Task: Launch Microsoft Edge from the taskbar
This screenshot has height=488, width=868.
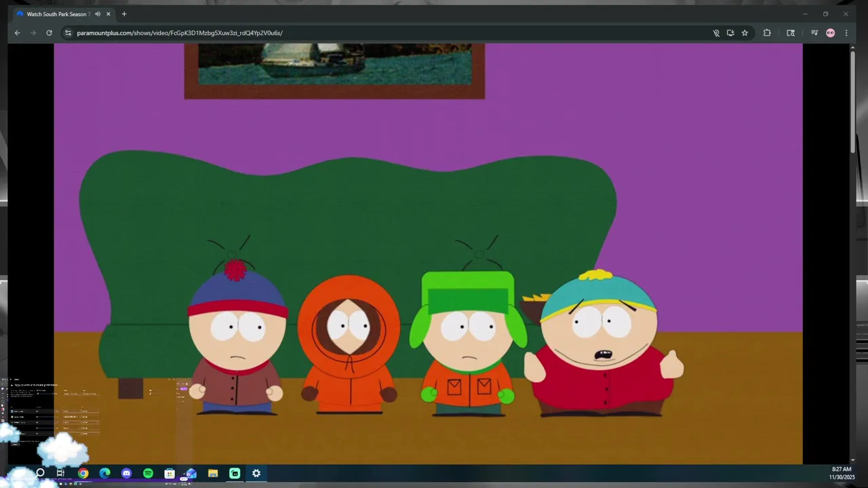Action: pyautogui.click(x=104, y=473)
